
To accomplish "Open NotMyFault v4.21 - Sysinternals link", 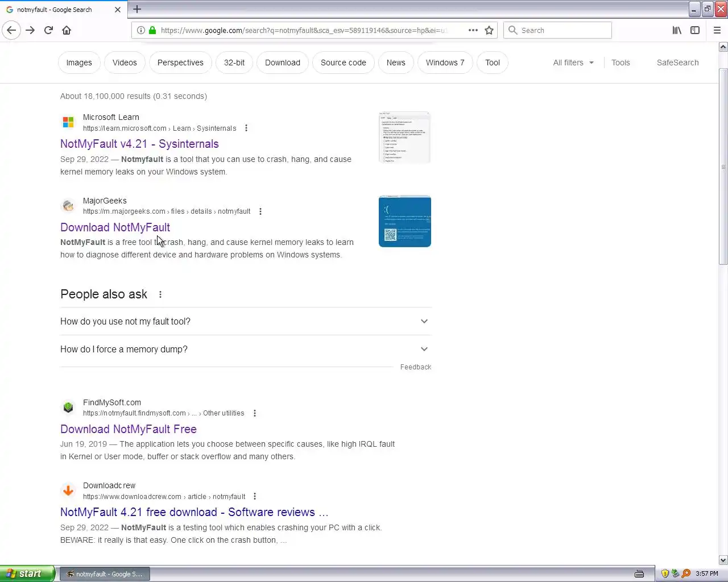I will 139,144.
